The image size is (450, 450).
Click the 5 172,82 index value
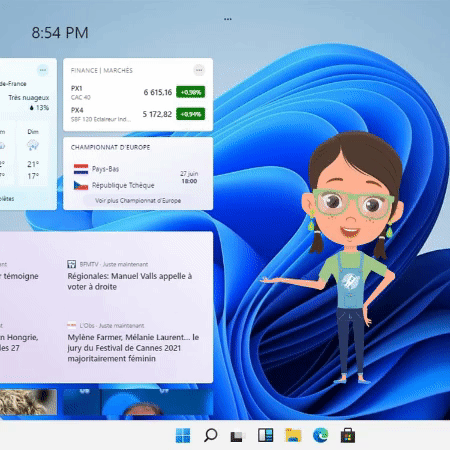pos(157,114)
